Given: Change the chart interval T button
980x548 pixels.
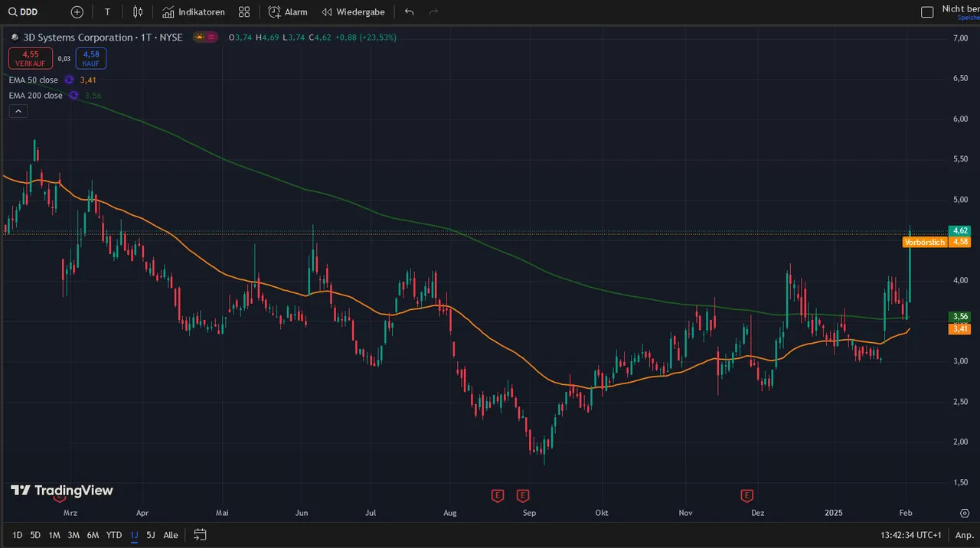Looking at the screenshot, I should [107, 12].
